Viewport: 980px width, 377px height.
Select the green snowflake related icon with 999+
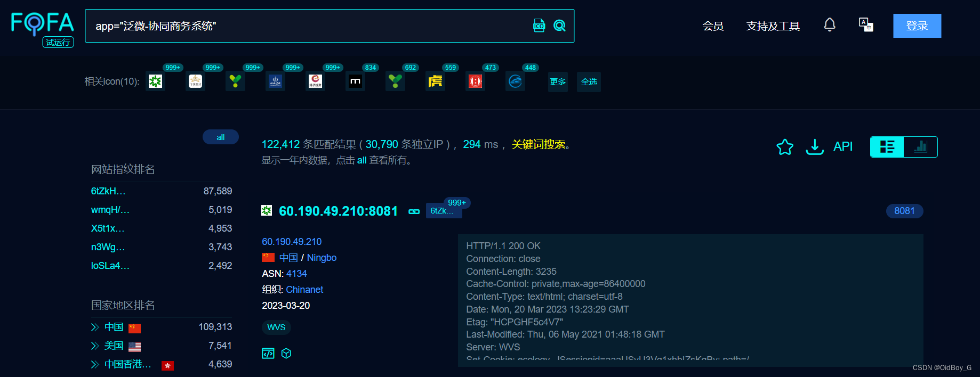tap(155, 81)
